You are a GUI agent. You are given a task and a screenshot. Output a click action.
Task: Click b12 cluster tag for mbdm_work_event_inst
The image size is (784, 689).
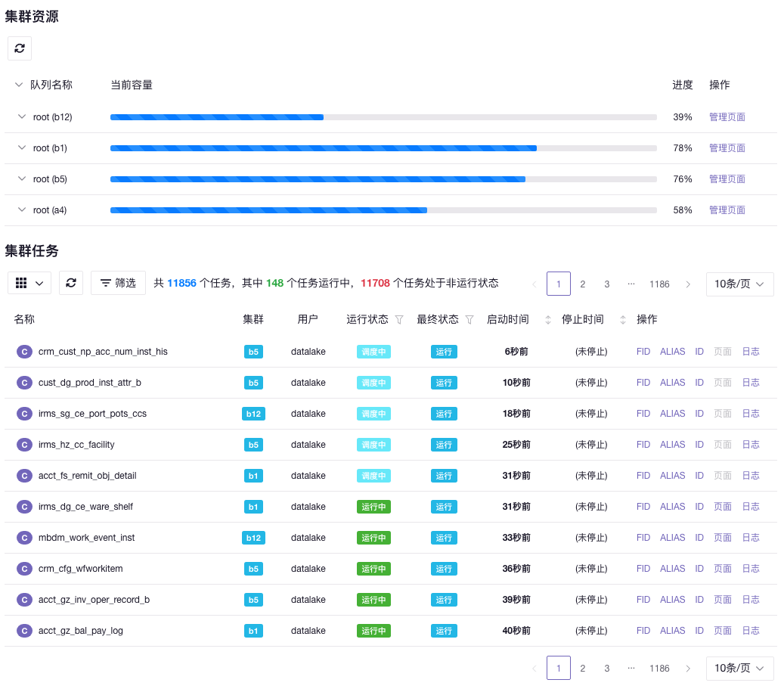253,538
